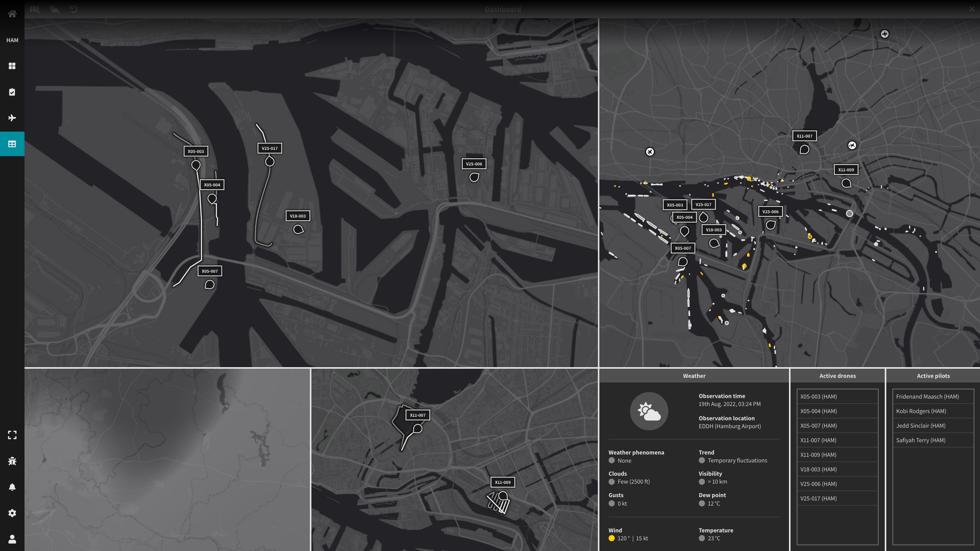980x551 pixels.
Task: Open the bug report icon
Action: (x=12, y=461)
